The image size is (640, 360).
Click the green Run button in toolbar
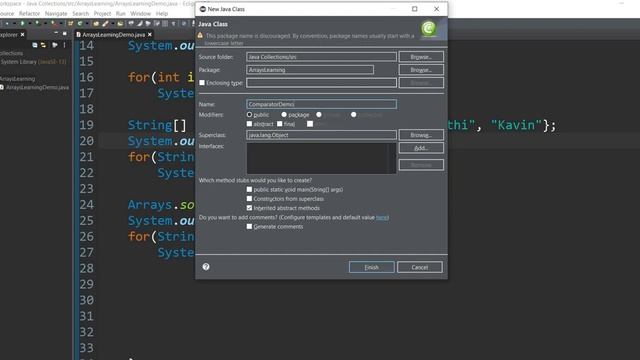point(22,23)
